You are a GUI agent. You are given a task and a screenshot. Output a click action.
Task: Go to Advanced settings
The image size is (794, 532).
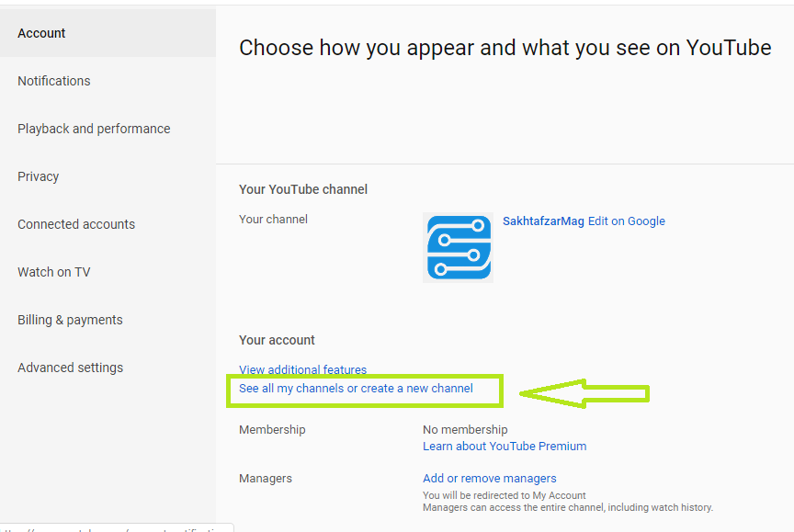tap(70, 368)
